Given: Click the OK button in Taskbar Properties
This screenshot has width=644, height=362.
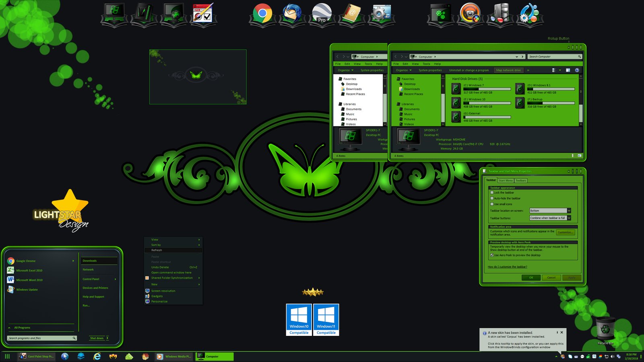Looking at the screenshot, I should (531, 278).
